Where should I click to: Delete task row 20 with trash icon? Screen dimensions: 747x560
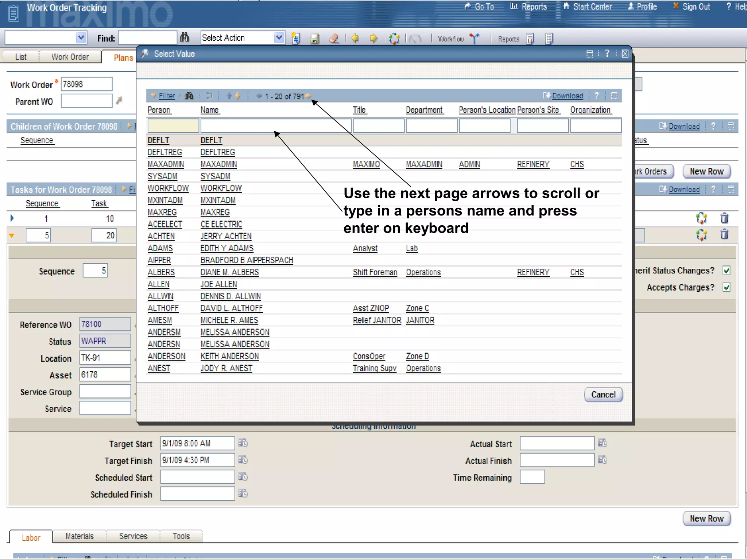tap(724, 234)
